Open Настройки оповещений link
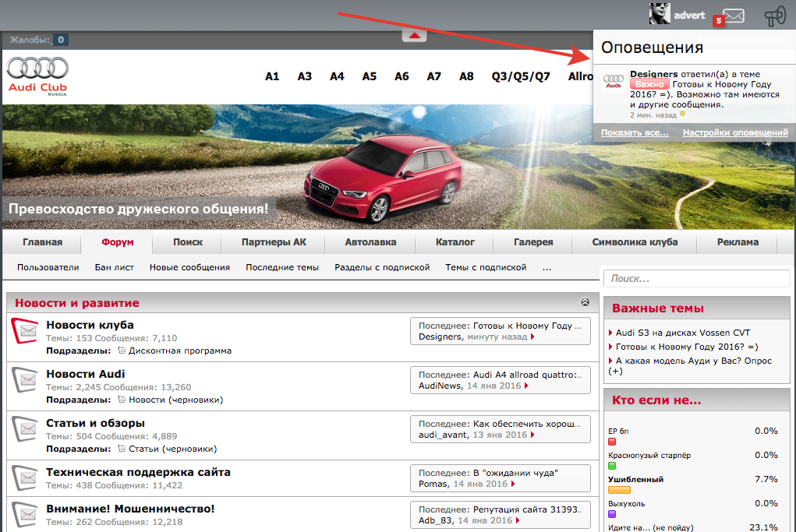The height and width of the screenshot is (532, 796). [x=735, y=133]
